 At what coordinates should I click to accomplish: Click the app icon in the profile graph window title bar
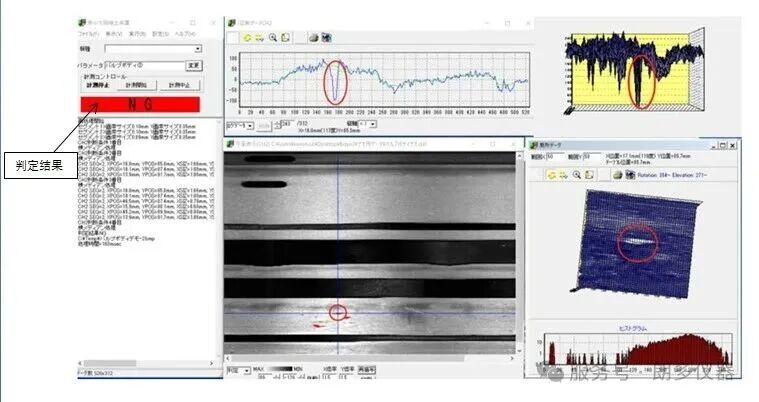tap(232, 23)
